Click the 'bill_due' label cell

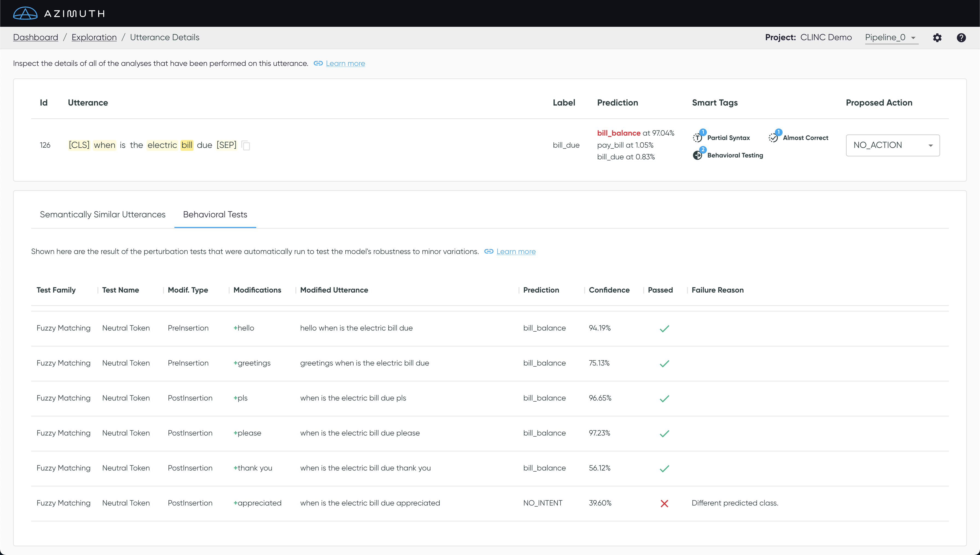point(566,145)
